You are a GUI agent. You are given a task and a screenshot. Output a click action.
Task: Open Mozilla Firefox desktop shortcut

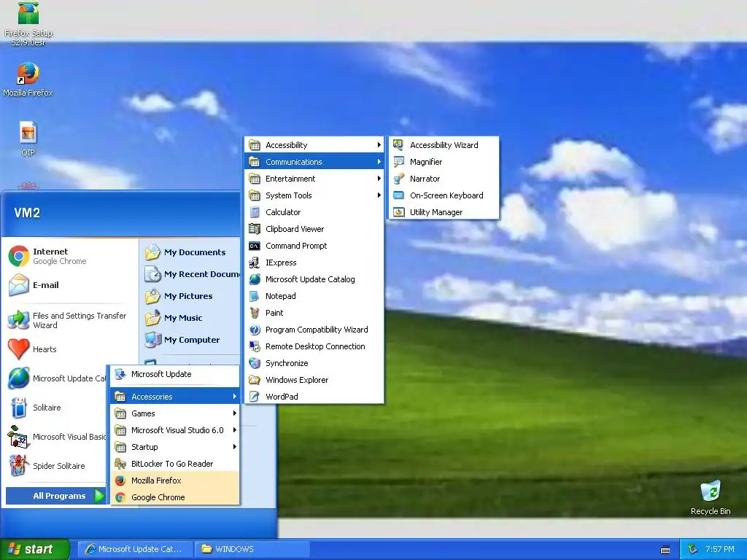pos(28,79)
